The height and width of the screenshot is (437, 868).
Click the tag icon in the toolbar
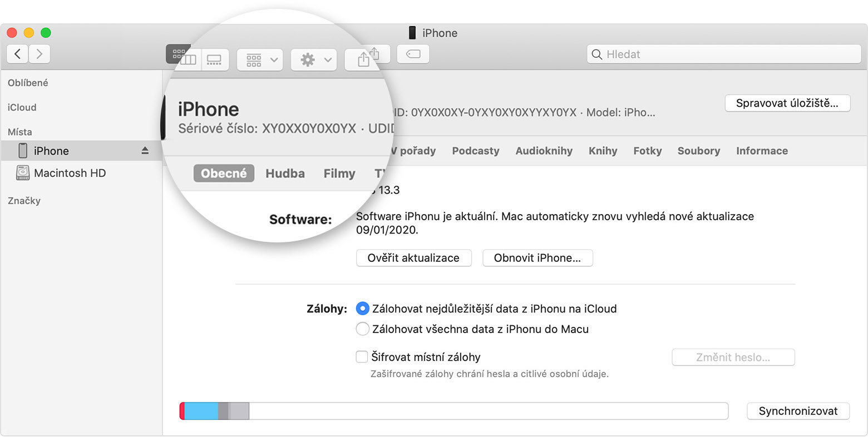(413, 54)
